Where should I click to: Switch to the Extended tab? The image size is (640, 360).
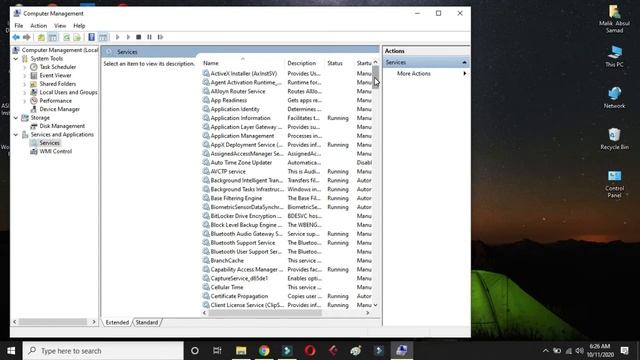pos(117,322)
